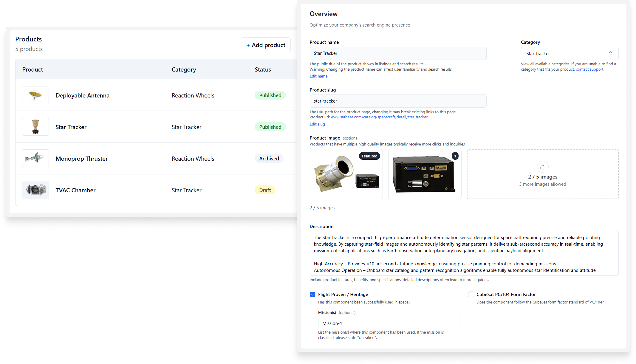Click the Published badge on Star Tracker row
This screenshot has width=636, height=364.
point(270,127)
